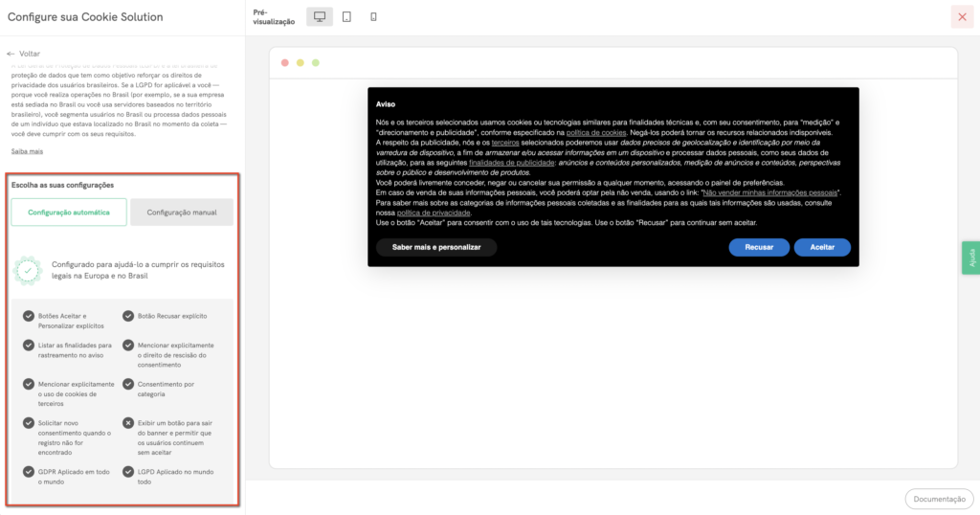Screen dimensions: 980x515
Task: Switch to mobile phone preview icon
Action: (x=373, y=17)
